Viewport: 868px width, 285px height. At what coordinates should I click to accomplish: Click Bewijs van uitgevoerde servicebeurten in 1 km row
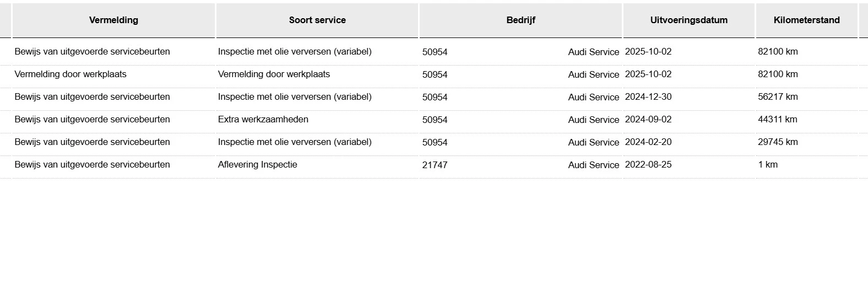(92, 165)
